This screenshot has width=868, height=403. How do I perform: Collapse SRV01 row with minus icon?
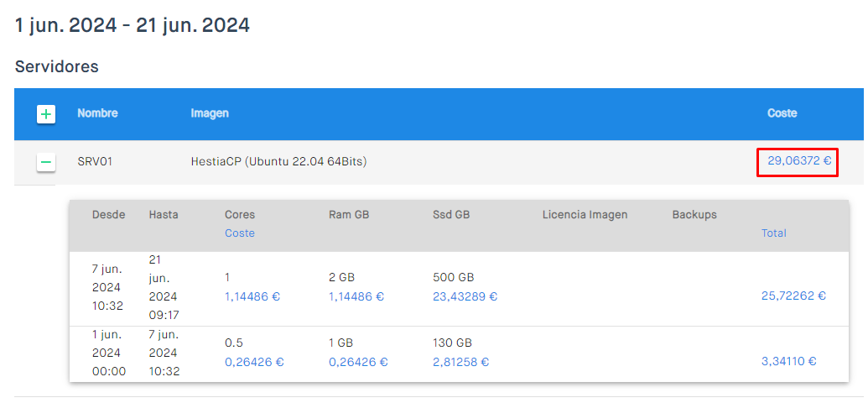46,162
